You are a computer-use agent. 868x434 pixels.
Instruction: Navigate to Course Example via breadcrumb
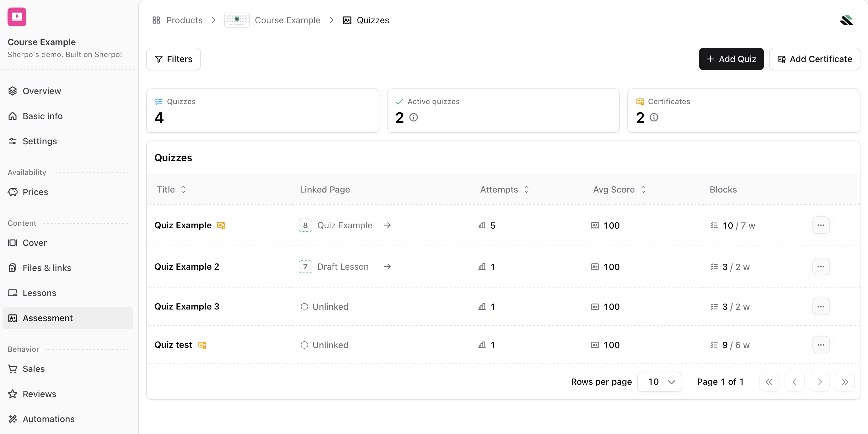click(x=287, y=20)
